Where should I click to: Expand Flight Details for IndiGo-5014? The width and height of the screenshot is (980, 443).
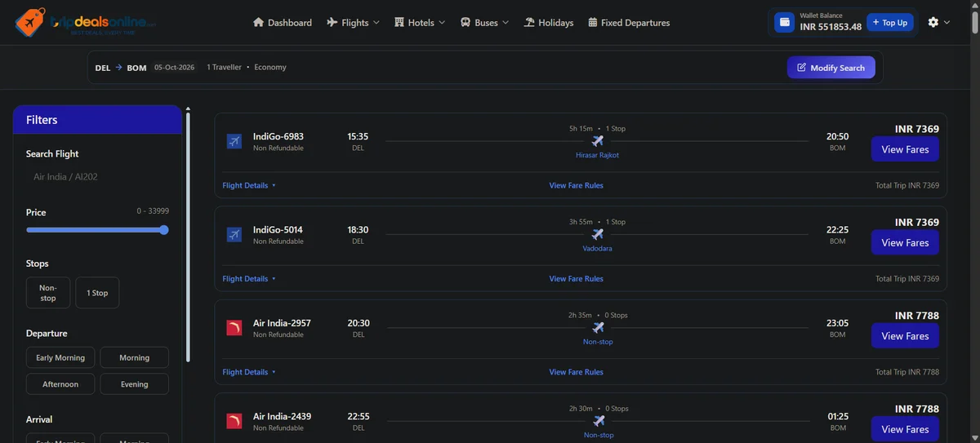pos(249,279)
